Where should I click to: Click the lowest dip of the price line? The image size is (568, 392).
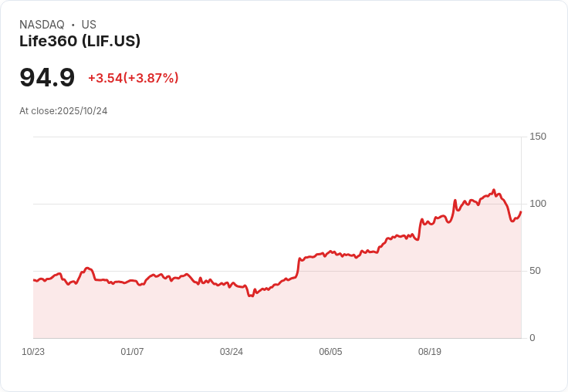click(251, 296)
